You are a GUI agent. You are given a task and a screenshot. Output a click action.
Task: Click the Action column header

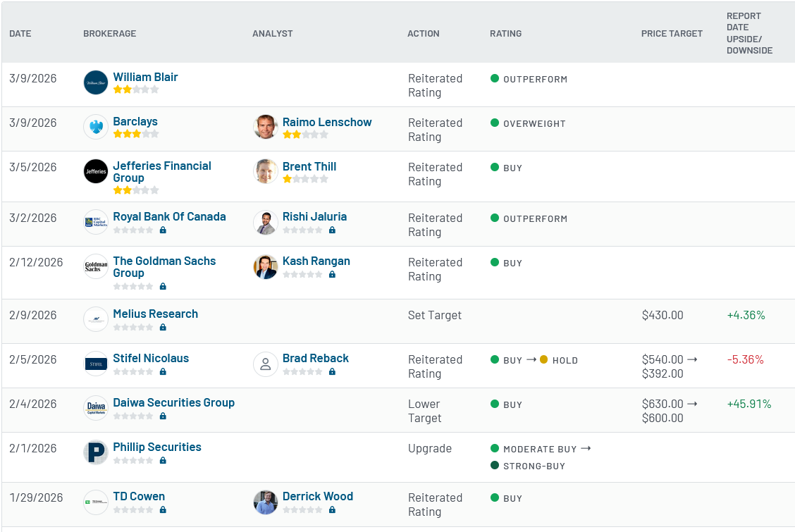(x=424, y=33)
